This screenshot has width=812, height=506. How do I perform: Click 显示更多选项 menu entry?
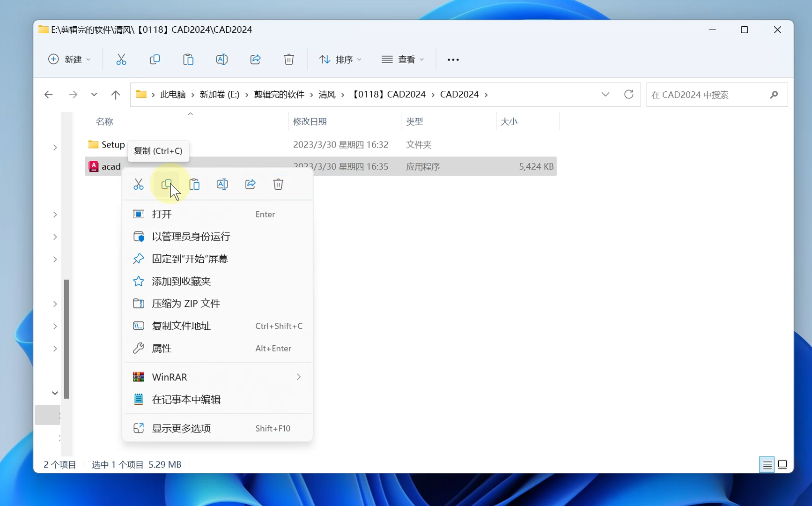(x=218, y=429)
